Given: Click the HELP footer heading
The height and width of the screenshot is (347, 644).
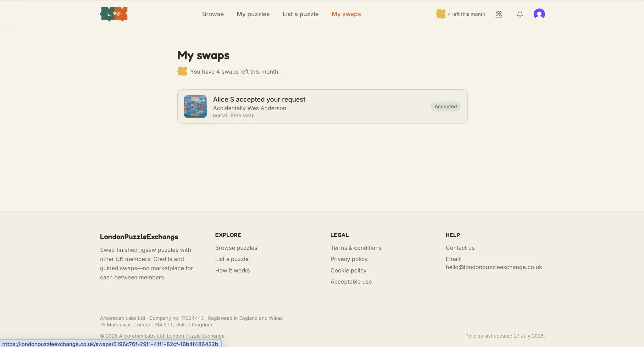Looking at the screenshot, I should click(x=453, y=235).
